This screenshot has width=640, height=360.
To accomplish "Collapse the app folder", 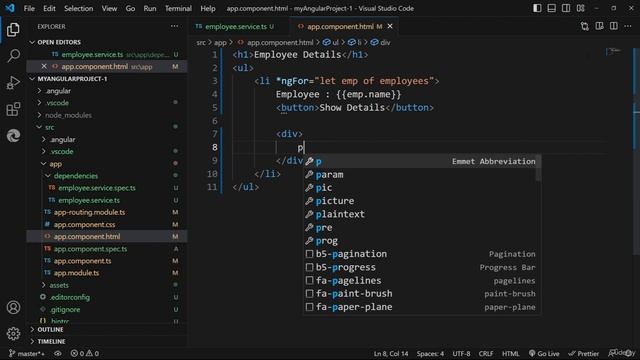I will (x=107, y=164).
